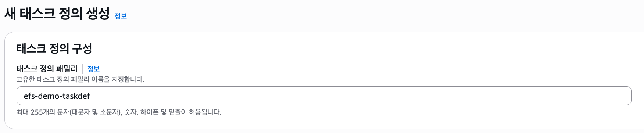Focus the task definition family input field
The width and height of the screenshot is (644, 133).
click(x=324, y=96)
